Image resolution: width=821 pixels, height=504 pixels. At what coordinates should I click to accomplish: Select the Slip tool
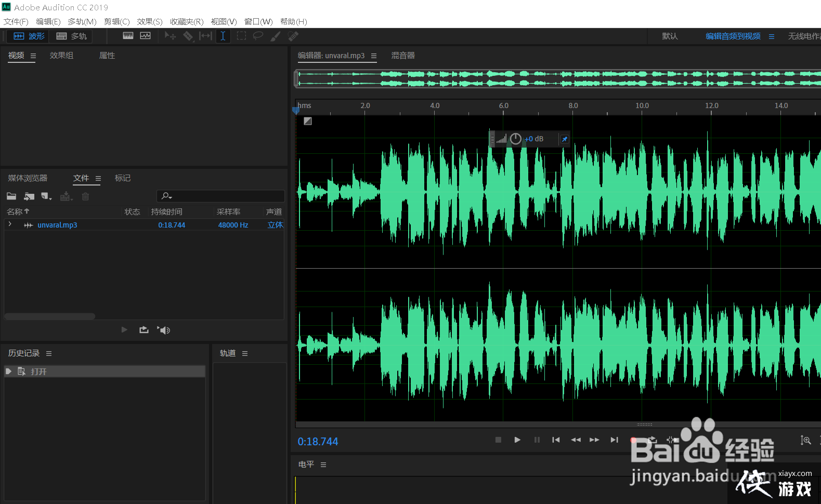[205, 36]
